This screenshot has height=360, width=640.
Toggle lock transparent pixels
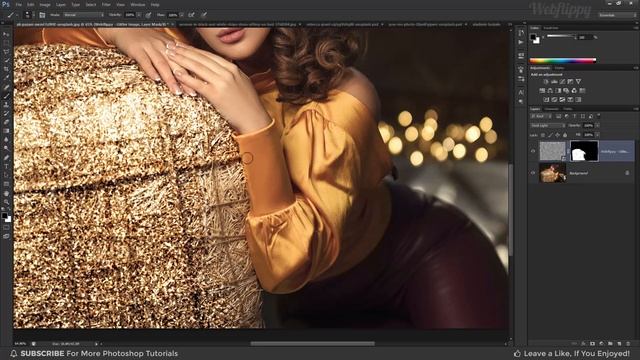[x=543, y=135]
